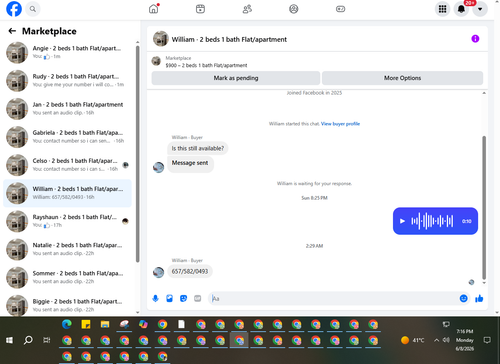Click chat scroll up arrow
The height and width of the screenshot is (364, 500).
(484, 93)
